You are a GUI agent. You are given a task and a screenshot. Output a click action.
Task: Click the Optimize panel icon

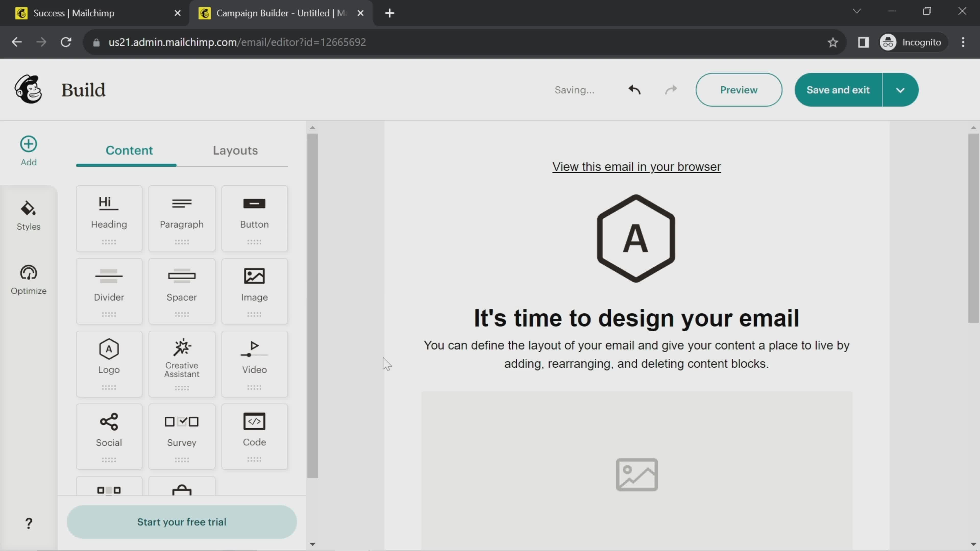tap(28, 279)
